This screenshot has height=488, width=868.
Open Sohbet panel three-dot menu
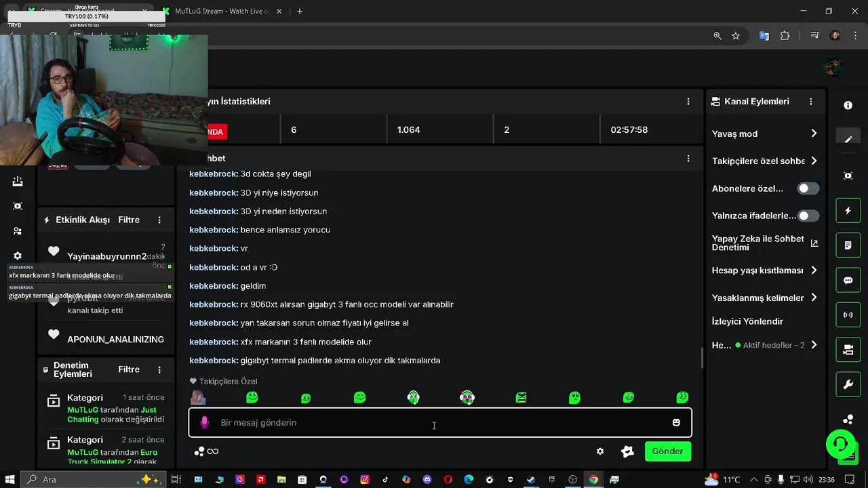point(688,159)
